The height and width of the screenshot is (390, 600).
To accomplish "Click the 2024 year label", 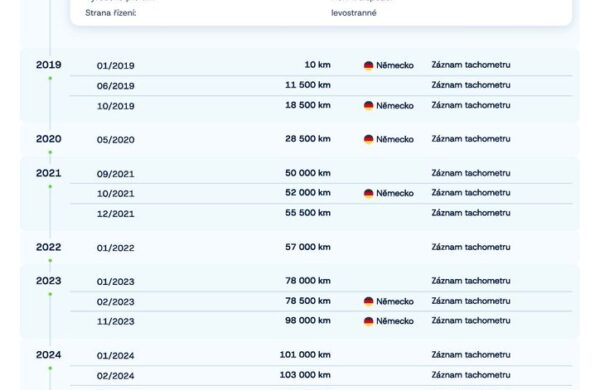I will pos(49,355).
